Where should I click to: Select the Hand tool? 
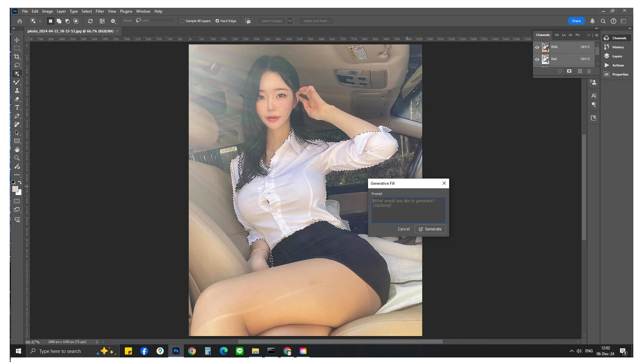[x=17, y=149]
